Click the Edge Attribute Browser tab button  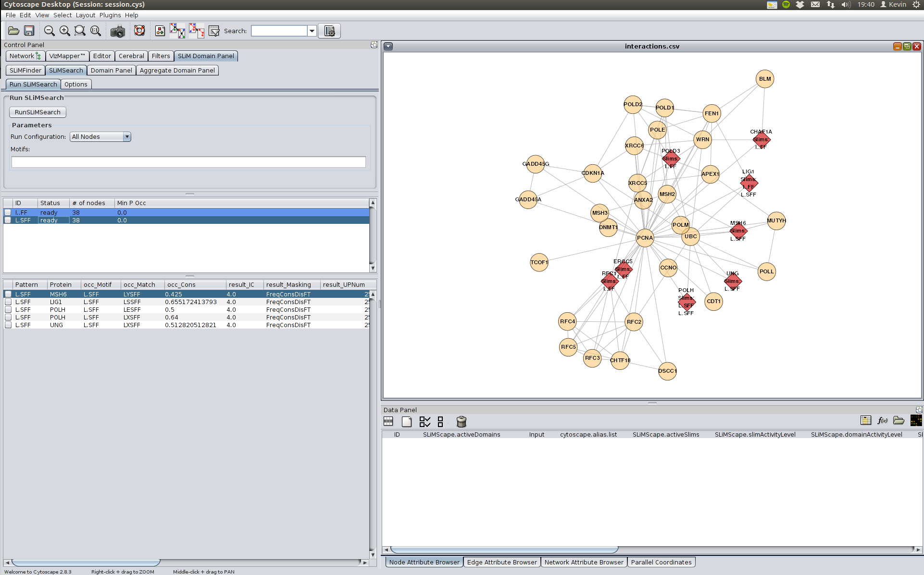click(x=502, y=562)
